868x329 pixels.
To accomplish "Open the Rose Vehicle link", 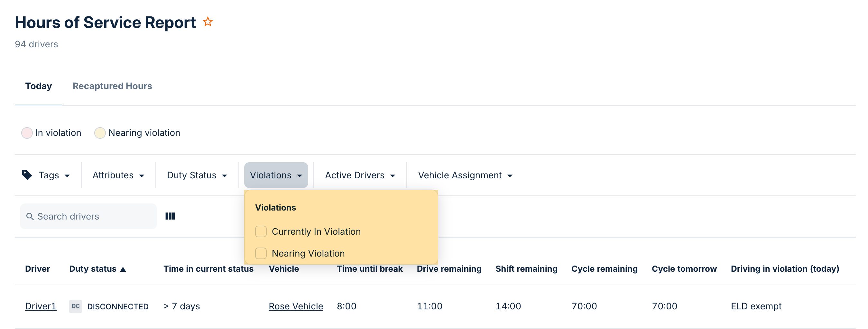I will coord(296,306).
